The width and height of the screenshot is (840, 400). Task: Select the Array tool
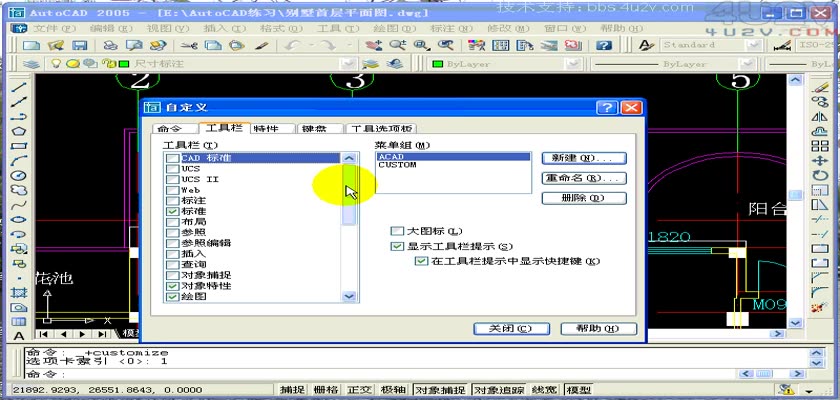click(x=820, y=146)
